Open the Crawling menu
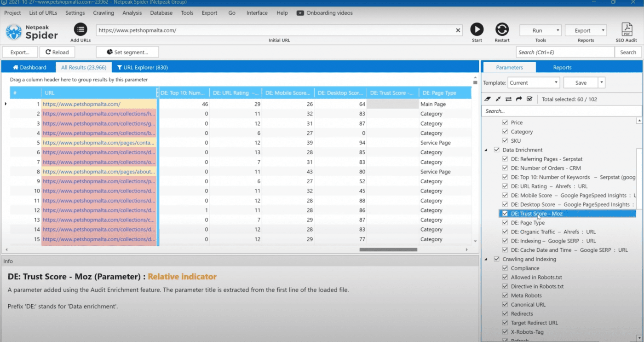 (x=103, y=13)
